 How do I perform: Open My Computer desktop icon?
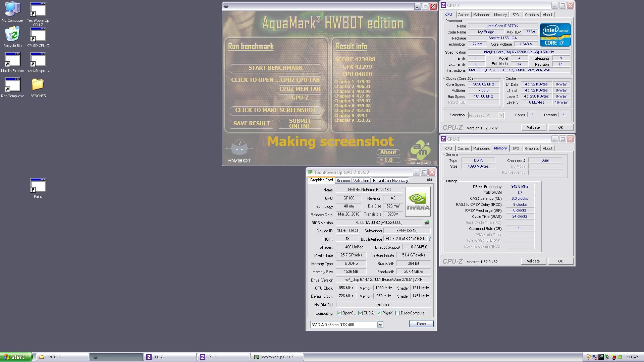(12, 12)
